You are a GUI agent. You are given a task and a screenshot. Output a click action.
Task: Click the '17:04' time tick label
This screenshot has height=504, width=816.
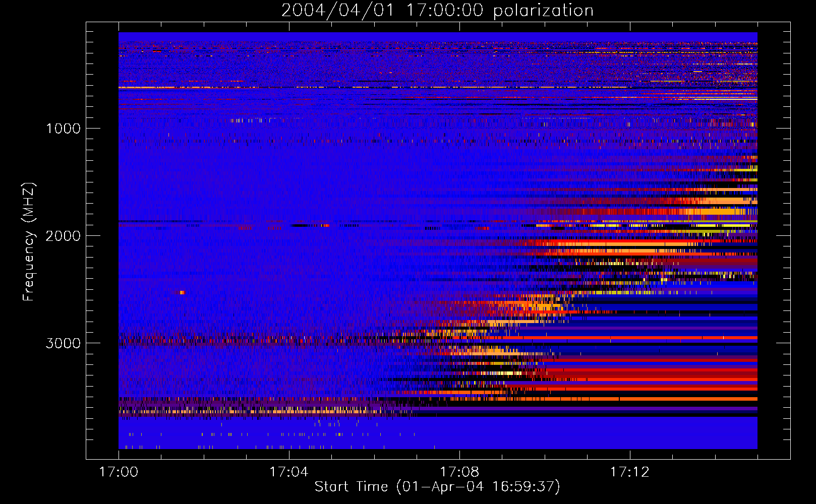(288, 472)
